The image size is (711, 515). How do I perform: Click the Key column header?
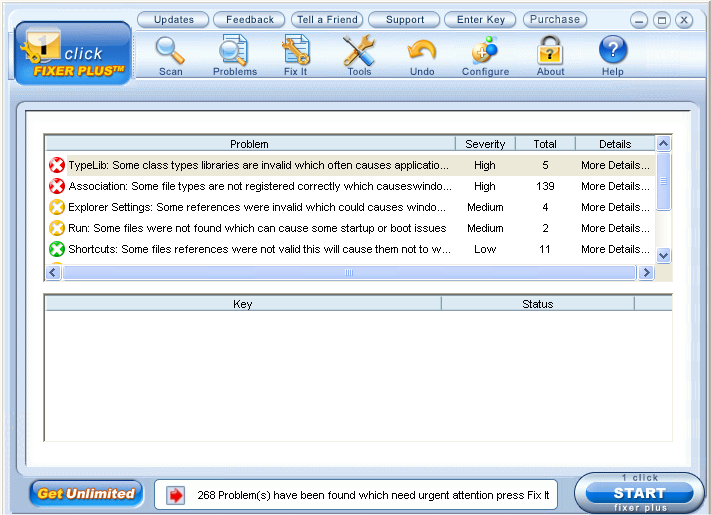click(x=243, y=304)
